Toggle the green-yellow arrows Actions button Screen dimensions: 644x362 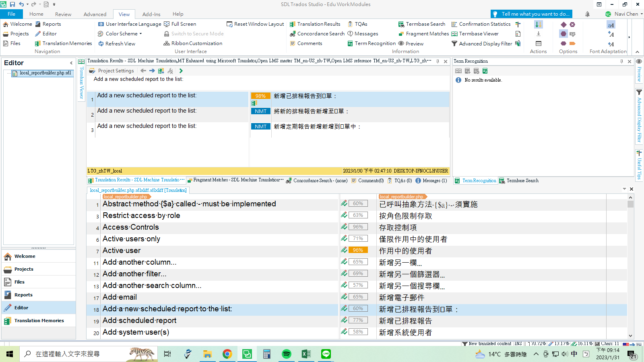point(538,25)
